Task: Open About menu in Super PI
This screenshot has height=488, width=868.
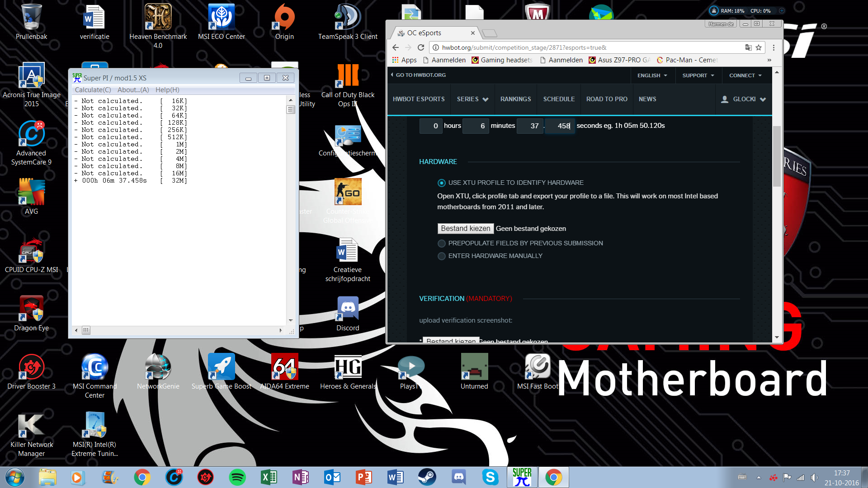Action: click(133, 90)
